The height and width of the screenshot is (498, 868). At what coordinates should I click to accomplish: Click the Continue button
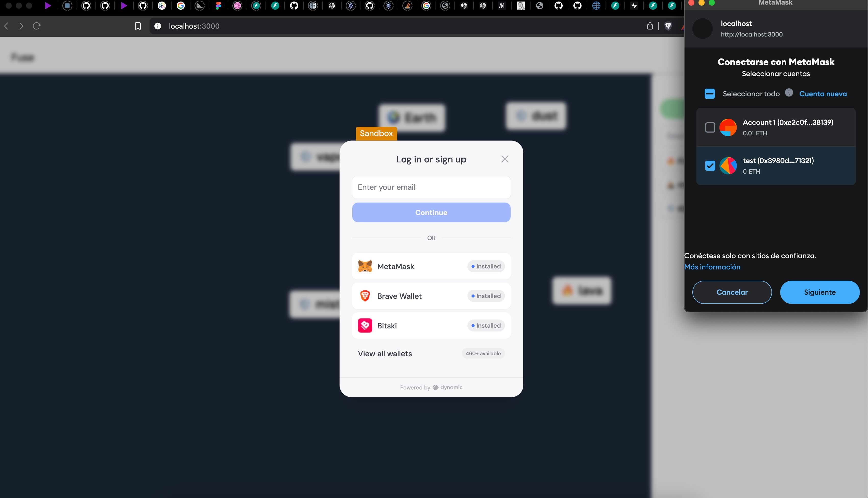(x=431, y=212)
